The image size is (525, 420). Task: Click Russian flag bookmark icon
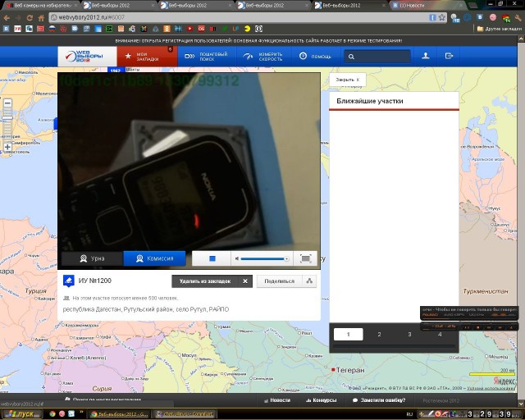coord(52,29)
